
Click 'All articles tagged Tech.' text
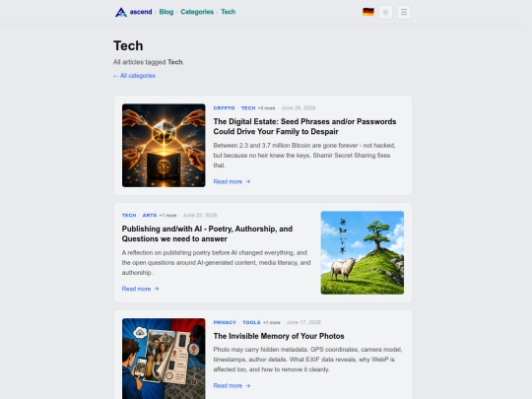click(149, 62)
